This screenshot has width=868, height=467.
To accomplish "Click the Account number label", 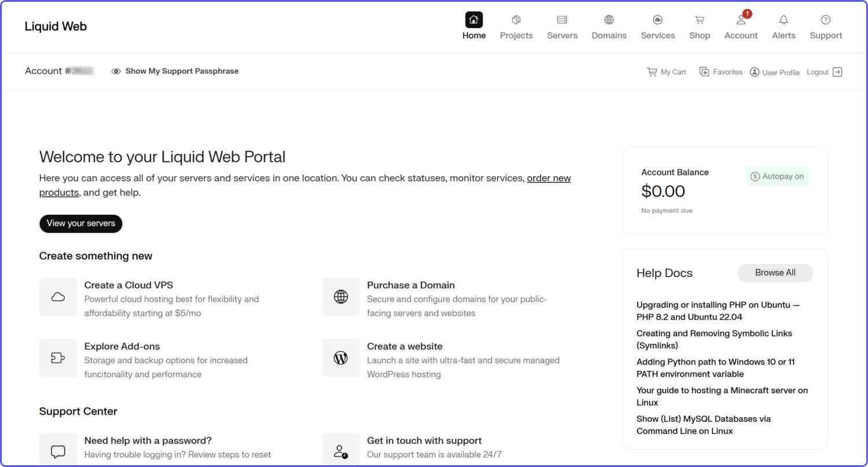I will pyautogui.click(x=59, y=71).
